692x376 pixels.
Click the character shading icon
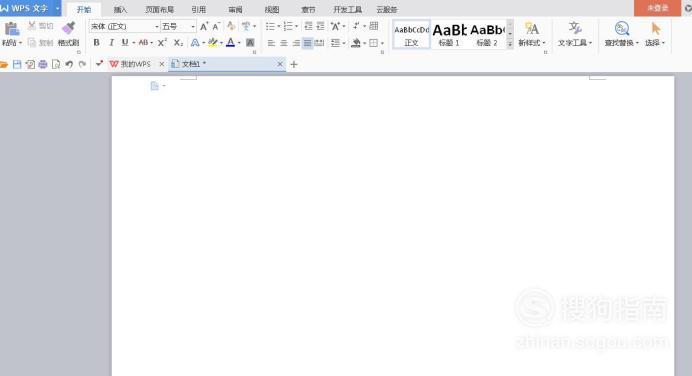tap(250, 42)
